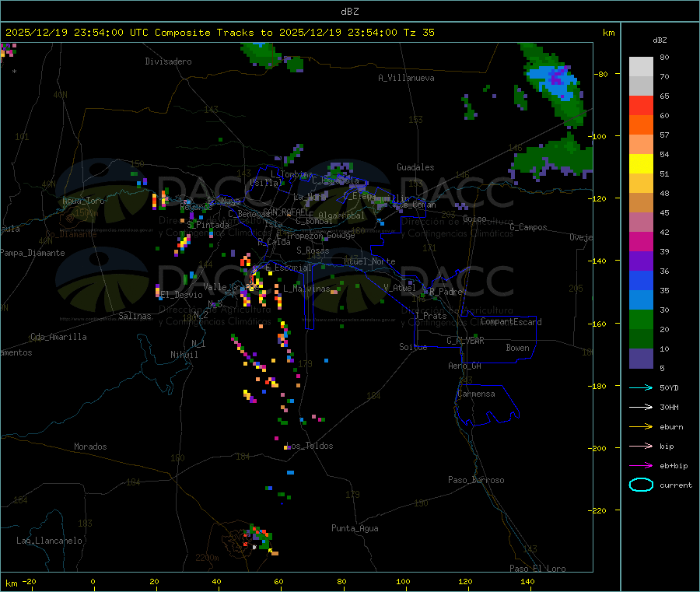
Task: Click the 'Pampa_Diamante' map label
Action: pos(32,253)
